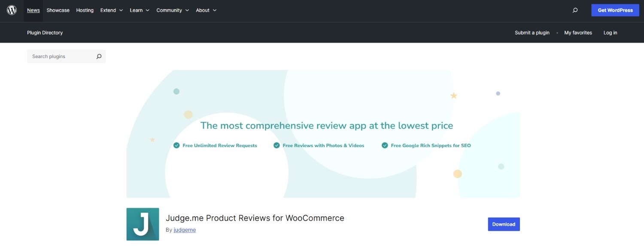
Task: Expand the Learn dropdown menu
Action: (140, 10)
